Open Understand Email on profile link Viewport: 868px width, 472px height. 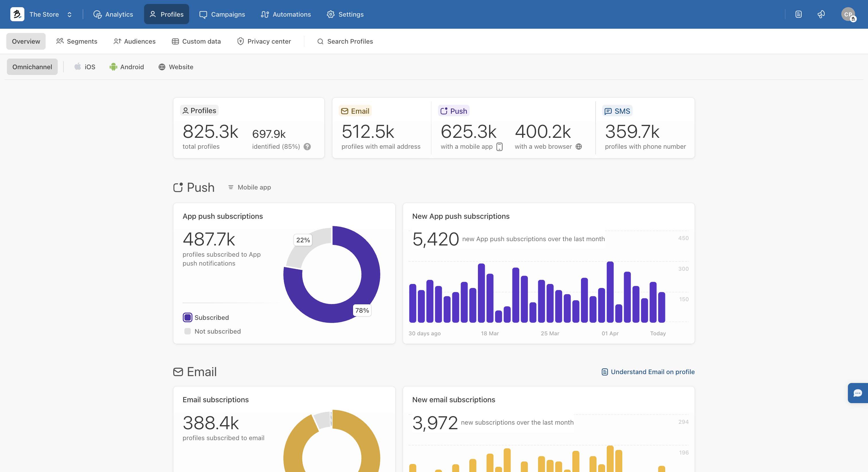click(x=648, y=372)
